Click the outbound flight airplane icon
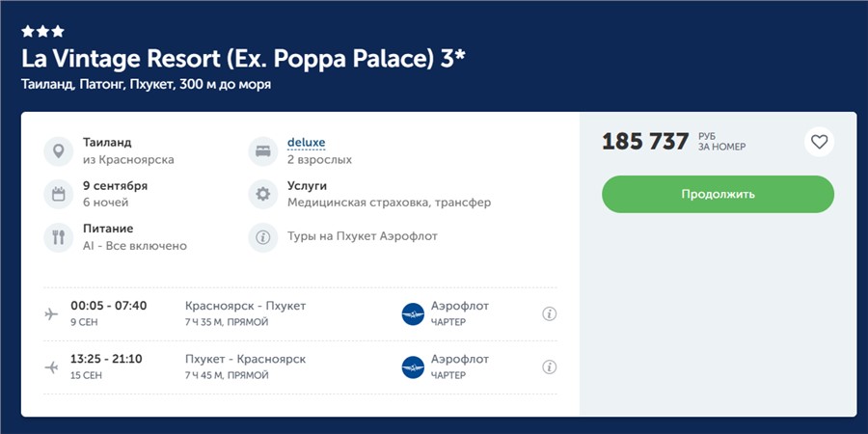This screenshot has height=434, width=868. point(52,313)
